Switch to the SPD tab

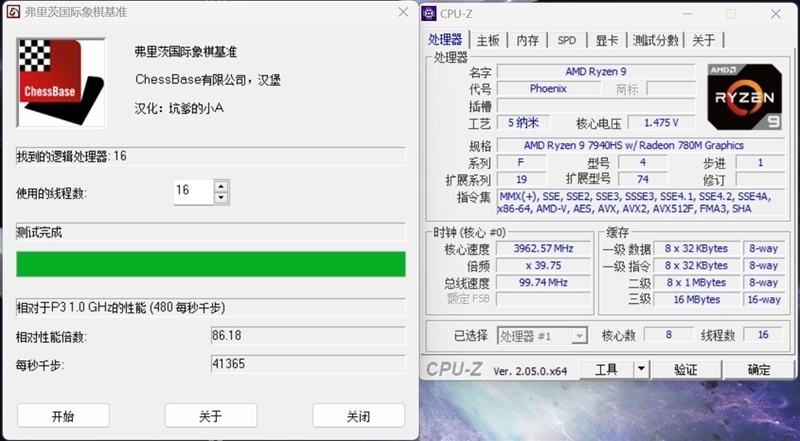coord(567,40)
